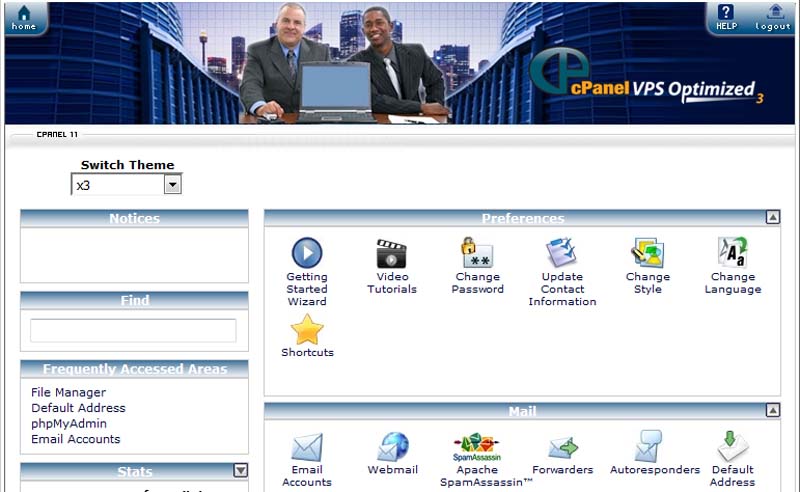This screenshot has height=492, width=800.
Task: Click the Preferences section header
Action: pyautogui.click(x=522, y=218)
